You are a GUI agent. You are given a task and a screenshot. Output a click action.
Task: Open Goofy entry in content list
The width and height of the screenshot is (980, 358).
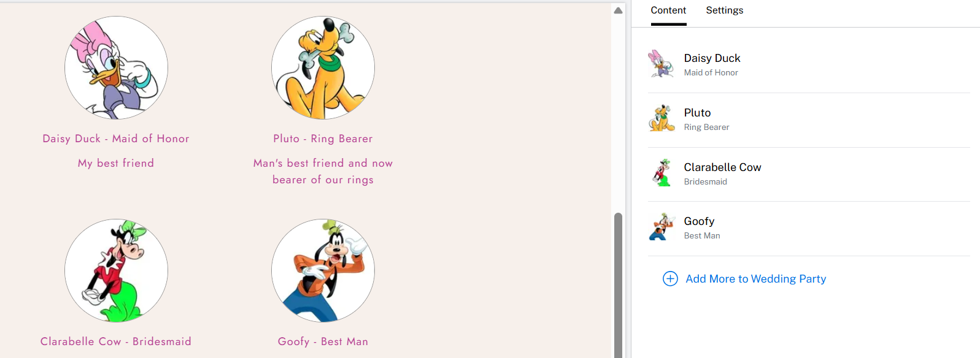(809, 229)
